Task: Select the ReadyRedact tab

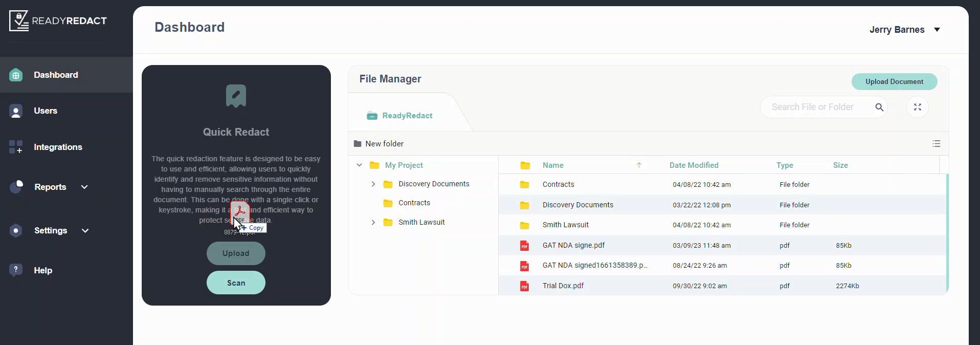Action: click(407, 116)
